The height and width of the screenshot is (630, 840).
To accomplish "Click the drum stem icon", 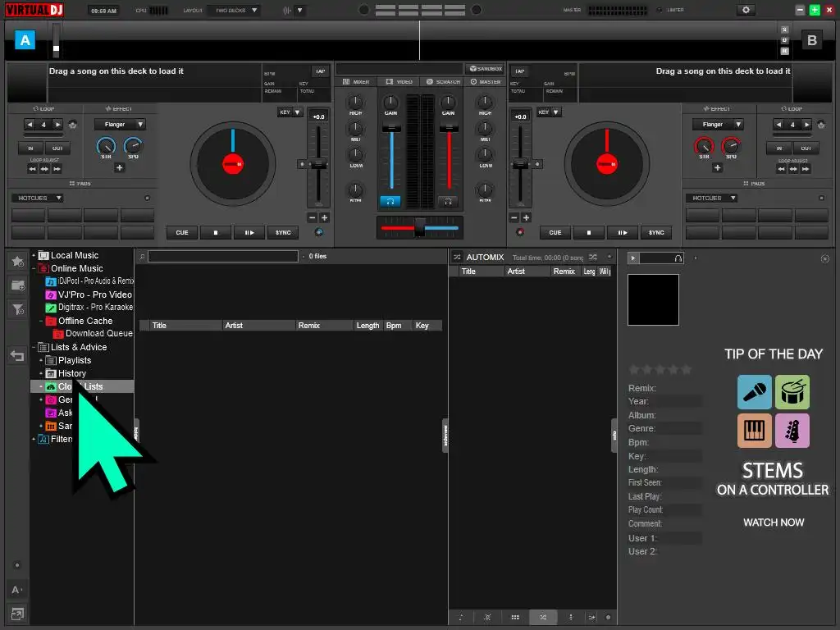I will click(x=792, y=392).
